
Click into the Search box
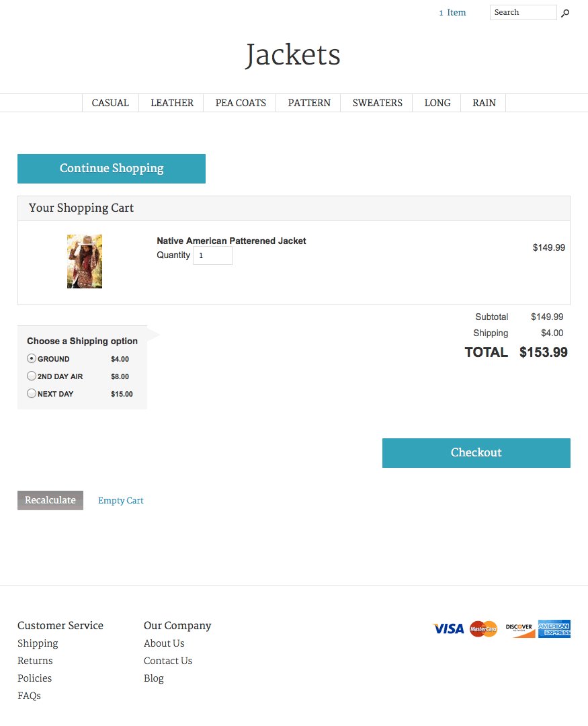(523, 13)
